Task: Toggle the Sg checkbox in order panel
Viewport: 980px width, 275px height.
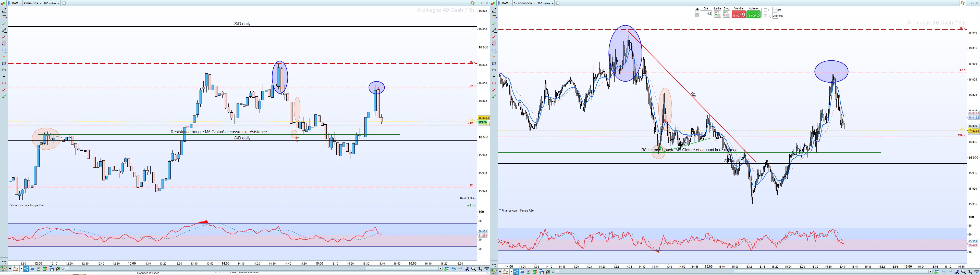Action: [x=765, y=16]
